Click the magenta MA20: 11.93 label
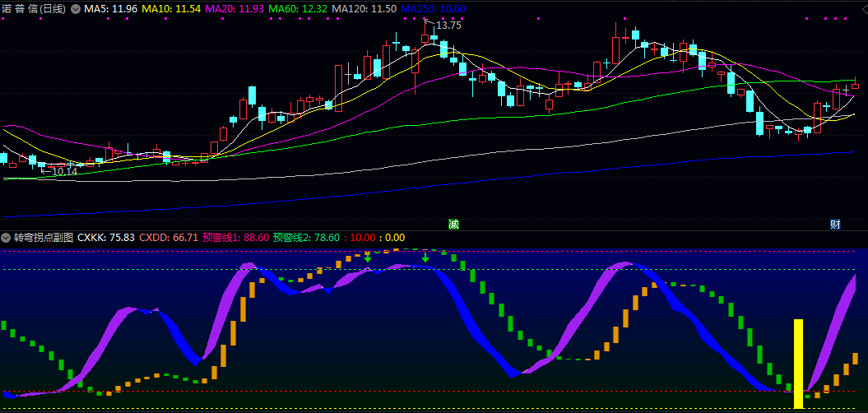This screenshot has width=868, height=413. tap(235, 9)
